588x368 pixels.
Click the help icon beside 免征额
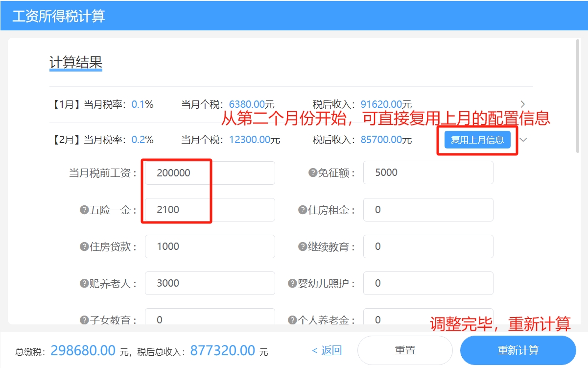(x=313, y=172)
